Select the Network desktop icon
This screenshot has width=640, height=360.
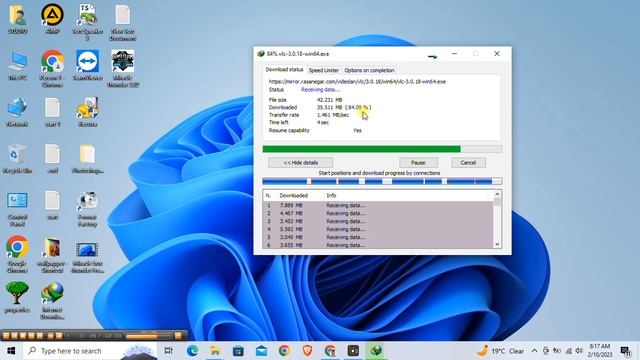(x=17, y=112)
